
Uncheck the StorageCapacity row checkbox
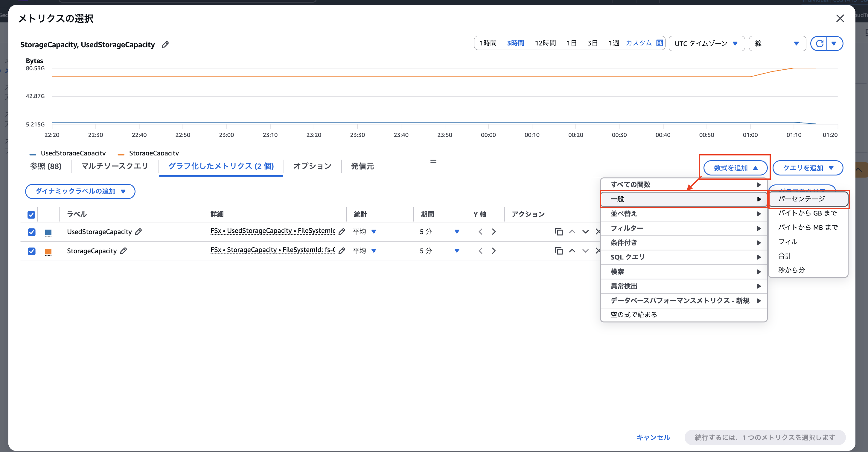[x=31, y=251]
